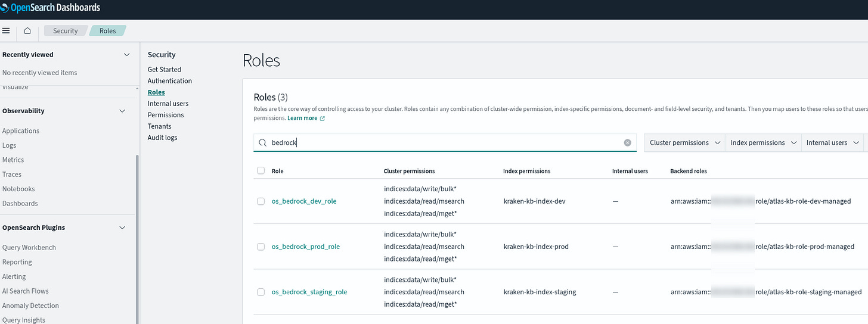Click atlas-kb-role-staging-managed backend role

point(766,292)
